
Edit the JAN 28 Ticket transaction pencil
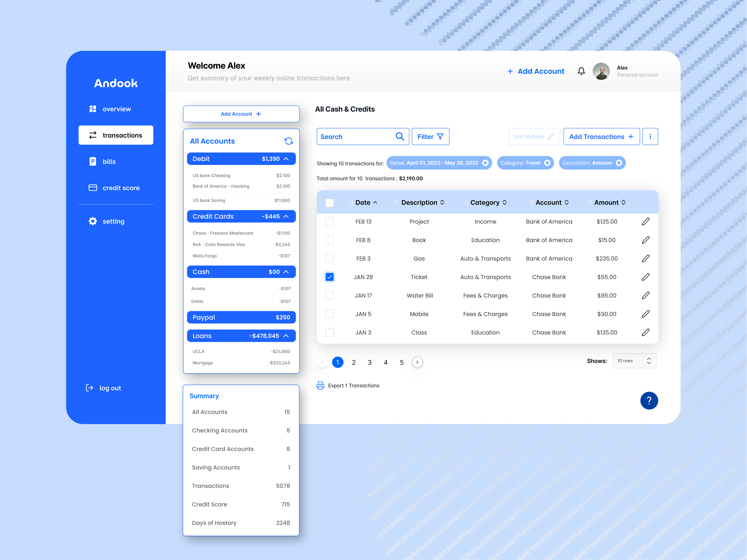point(645,277)
